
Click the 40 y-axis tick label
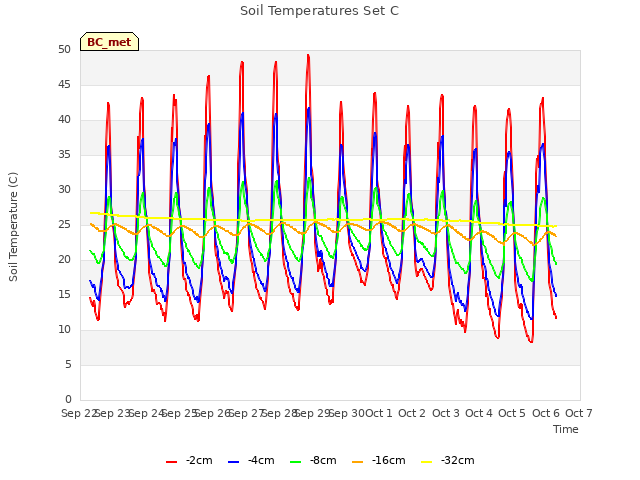(64, 120)
